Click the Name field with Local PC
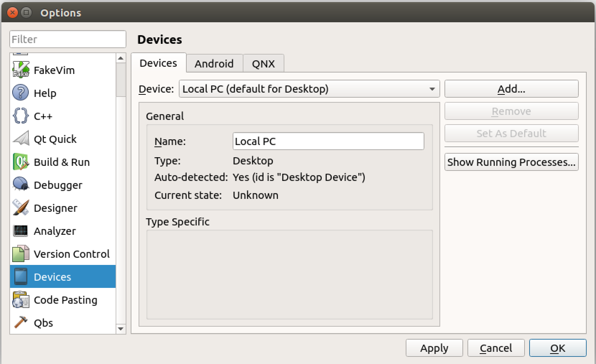 pos(328,141)
